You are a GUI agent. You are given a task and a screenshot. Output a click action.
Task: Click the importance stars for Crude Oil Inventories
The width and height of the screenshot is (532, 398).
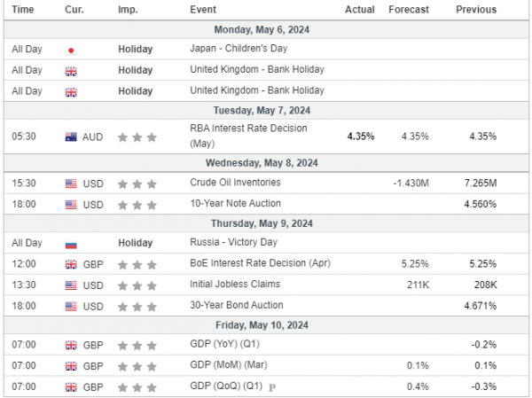(x=137, y=184)
